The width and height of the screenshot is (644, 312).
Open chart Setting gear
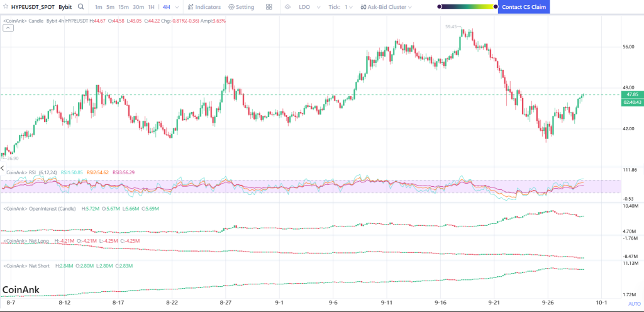241,7
